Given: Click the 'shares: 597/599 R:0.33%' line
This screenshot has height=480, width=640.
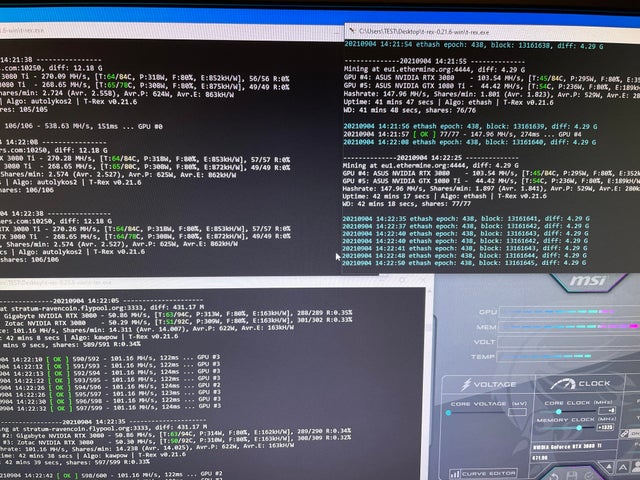Looking at the screenshot, I should click(75, 462).
